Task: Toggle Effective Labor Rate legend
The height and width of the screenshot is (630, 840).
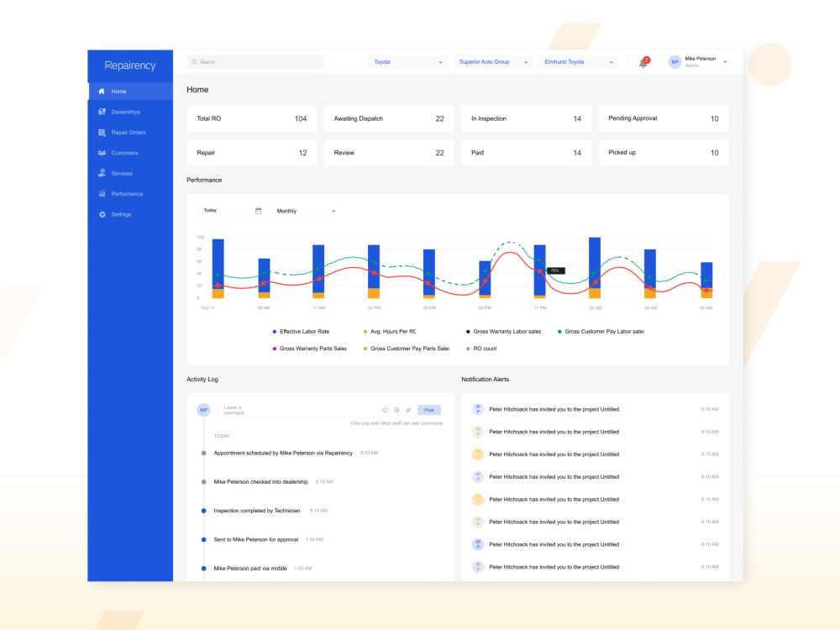Action: coord(301,332)
